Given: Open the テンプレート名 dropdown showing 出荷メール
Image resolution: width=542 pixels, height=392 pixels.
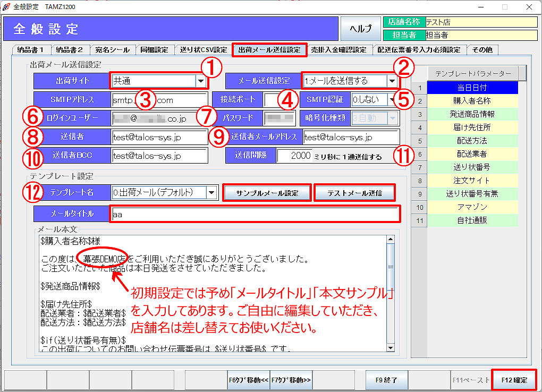Looking at the screenshot, I should (211, 193).
